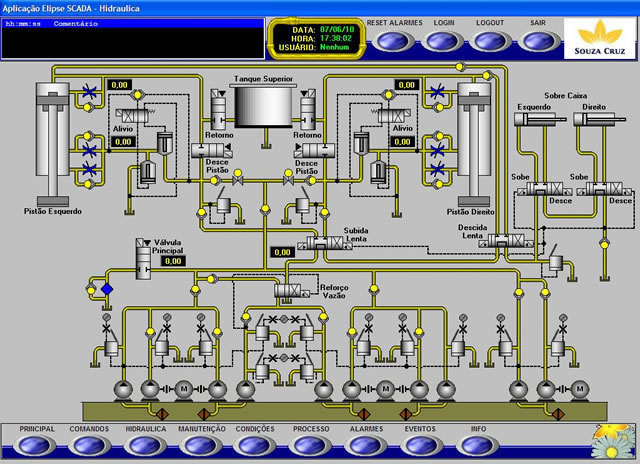
Task: Click the RESET ALARMES button
Action: (x=392, y=41)
